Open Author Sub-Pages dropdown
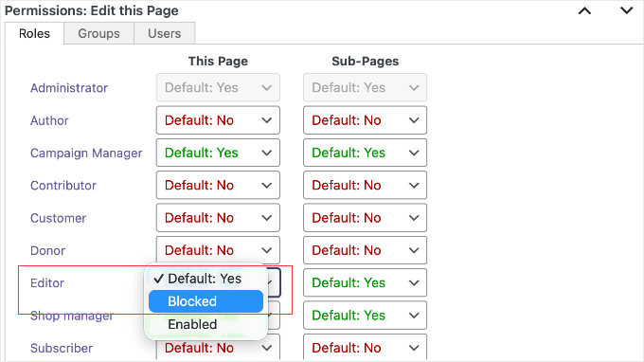This screenshot has height=362, width=644. click(x=365, y=120)
